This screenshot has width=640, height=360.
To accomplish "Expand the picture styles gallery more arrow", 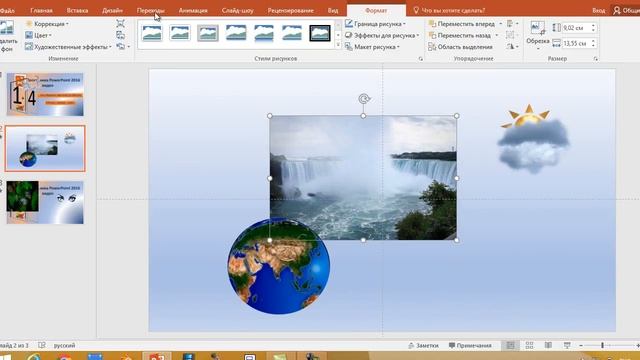I will [338, 45].
